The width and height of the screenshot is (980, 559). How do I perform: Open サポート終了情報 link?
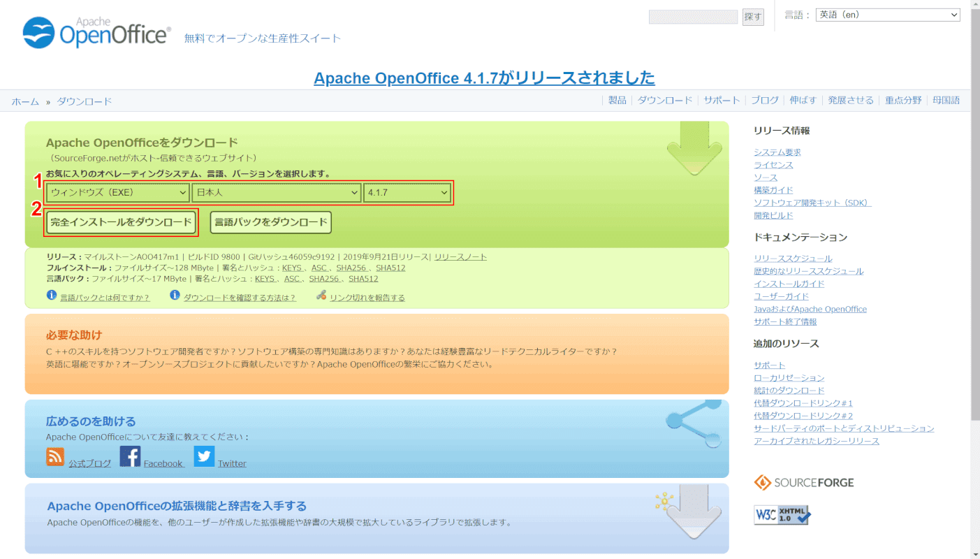coord(785,321)
